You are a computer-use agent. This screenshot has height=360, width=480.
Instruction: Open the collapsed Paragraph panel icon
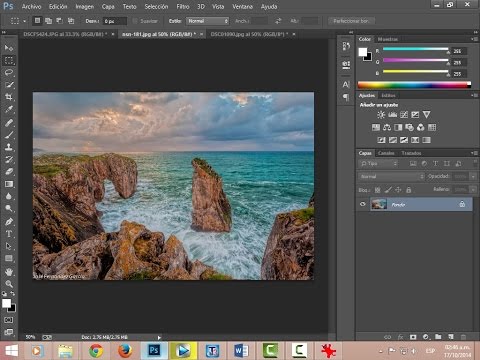click(346, 97)
